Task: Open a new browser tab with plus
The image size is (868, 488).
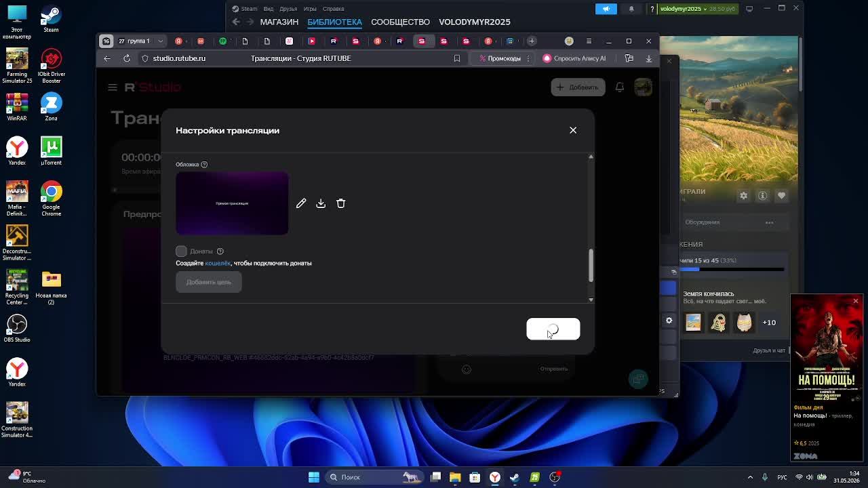Action: click(532, 41)
